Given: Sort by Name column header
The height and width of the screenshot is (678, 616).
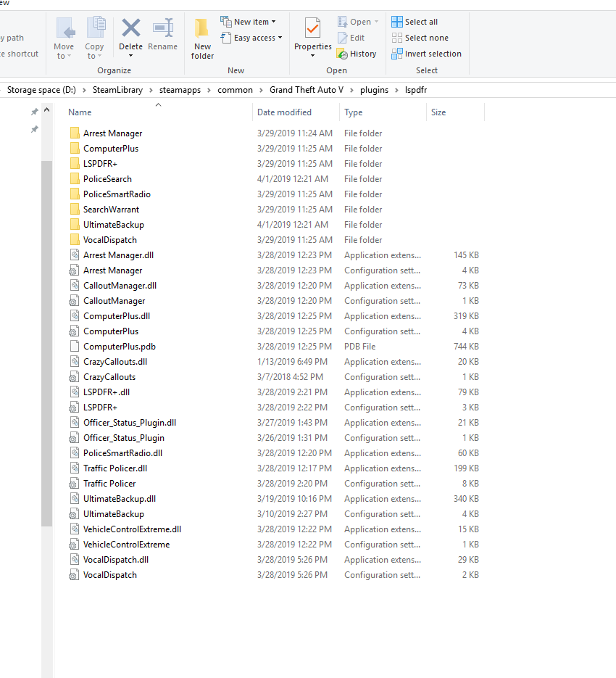Looking at the screenshot, I should click(80, 112).
